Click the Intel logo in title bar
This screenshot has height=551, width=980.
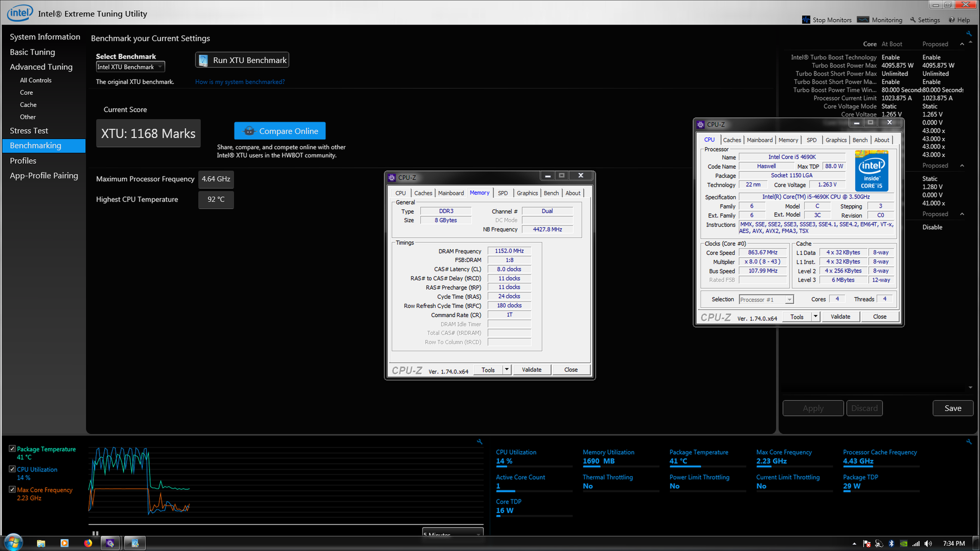[x=20, y=13]
